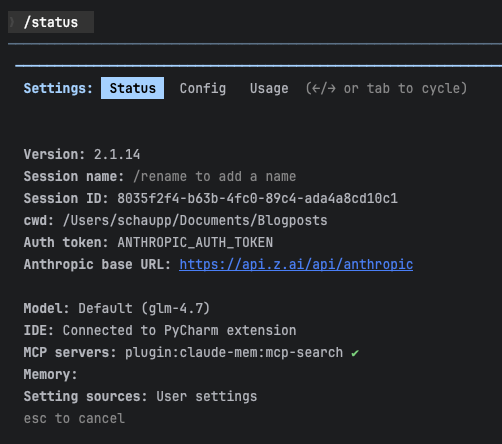Image resolution: width=502 pixels, height=444 pixels.
Task: Click the Memory: label
Action: click(x=50, y=375)
